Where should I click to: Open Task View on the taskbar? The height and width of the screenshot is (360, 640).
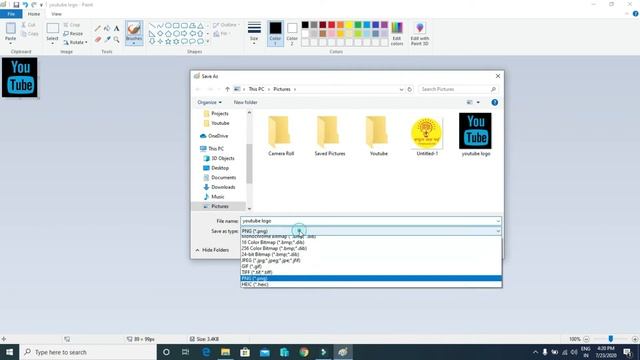pos(185,352)
